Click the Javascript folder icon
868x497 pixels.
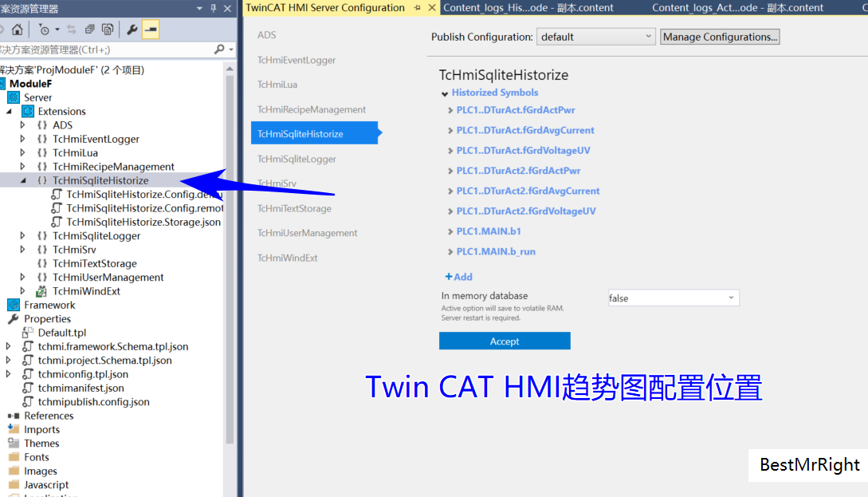pyautogui.click(x=16, y=484)
